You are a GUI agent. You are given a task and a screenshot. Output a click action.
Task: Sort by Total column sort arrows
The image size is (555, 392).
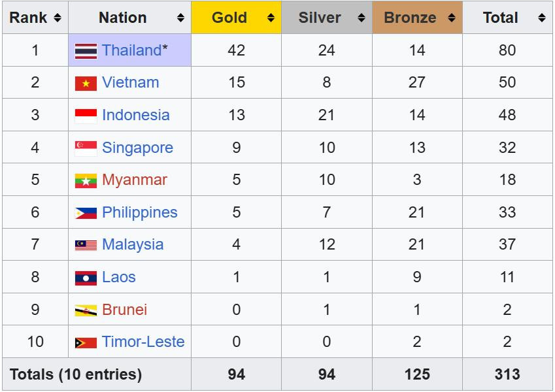pos(542,18)
